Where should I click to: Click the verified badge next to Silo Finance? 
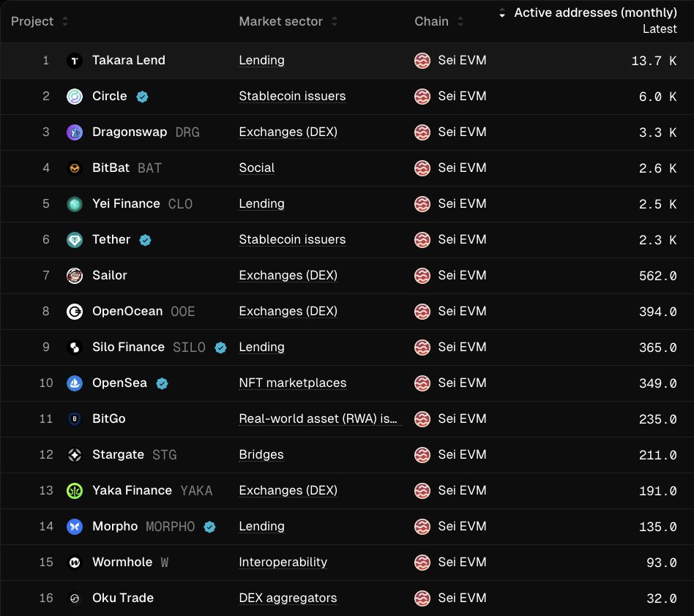point(220,348)
